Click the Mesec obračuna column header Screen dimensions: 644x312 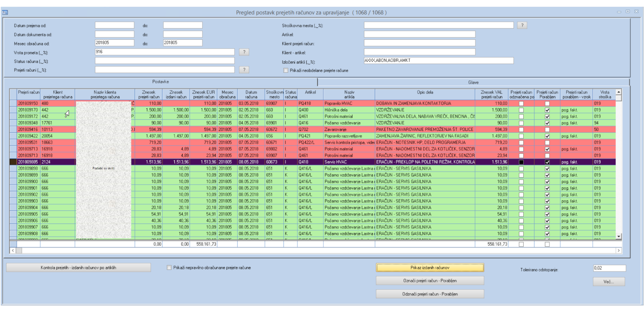[227, 94]
